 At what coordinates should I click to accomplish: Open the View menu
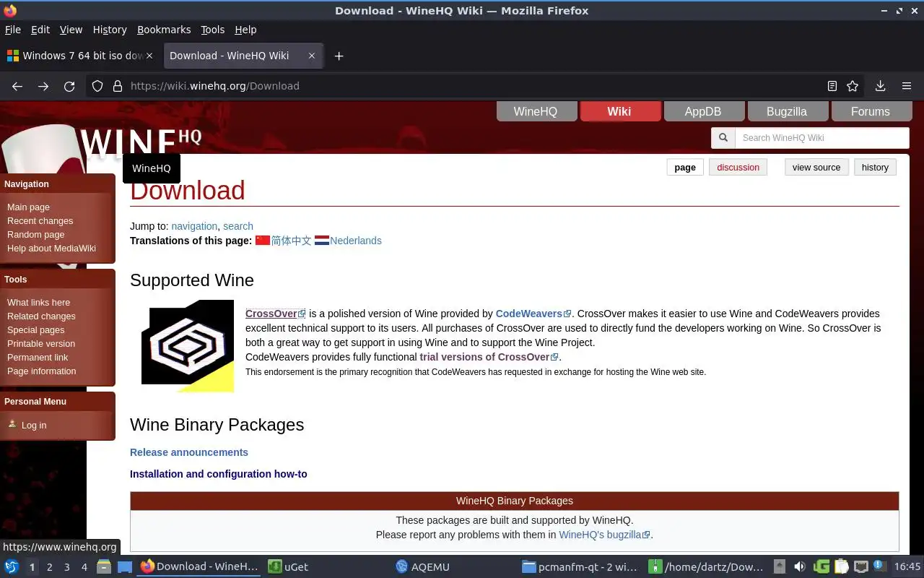click(x=71, y=30)
